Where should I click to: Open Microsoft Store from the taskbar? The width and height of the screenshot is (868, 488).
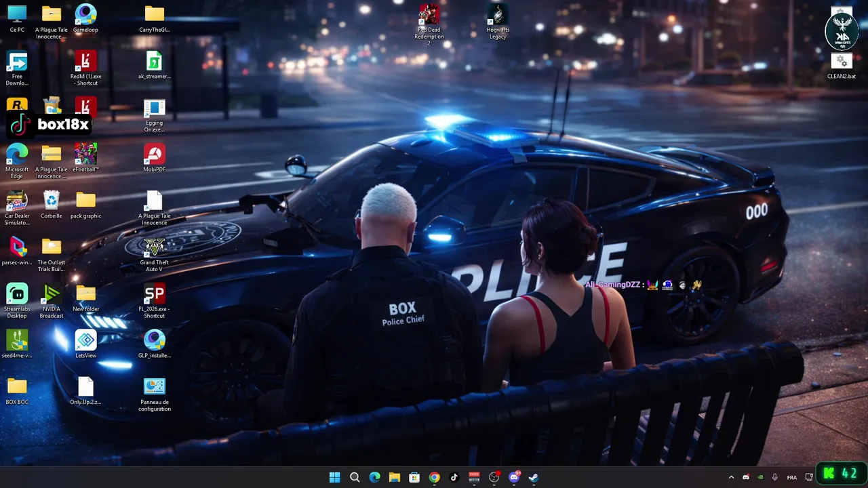[x=414, y=477]
